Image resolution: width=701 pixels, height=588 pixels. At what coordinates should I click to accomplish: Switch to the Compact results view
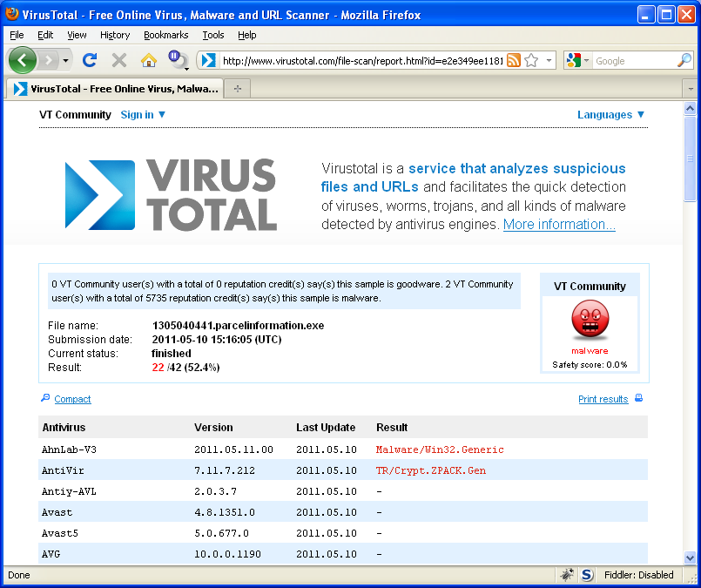coord(72,399)
